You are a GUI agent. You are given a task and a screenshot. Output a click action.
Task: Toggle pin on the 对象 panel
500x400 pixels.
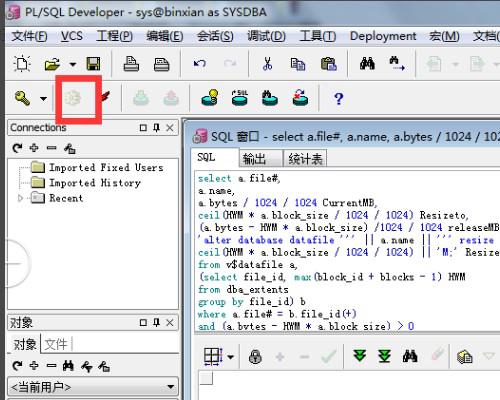(156, 322)
